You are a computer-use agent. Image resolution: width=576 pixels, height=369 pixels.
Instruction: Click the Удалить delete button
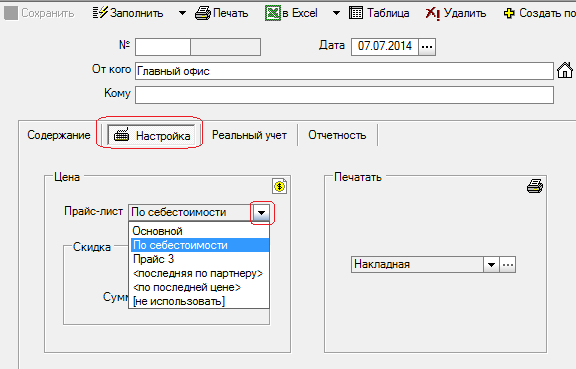point(456,13)
